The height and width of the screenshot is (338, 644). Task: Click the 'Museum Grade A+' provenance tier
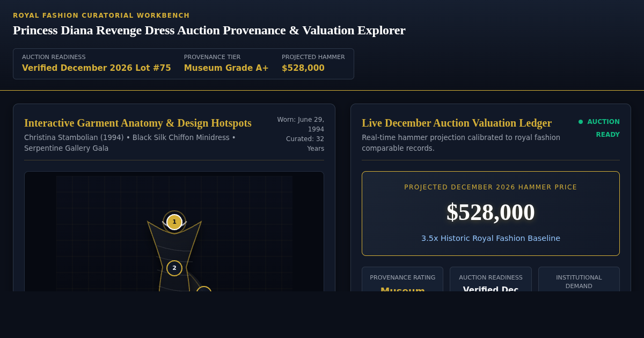tap(226, 68)
